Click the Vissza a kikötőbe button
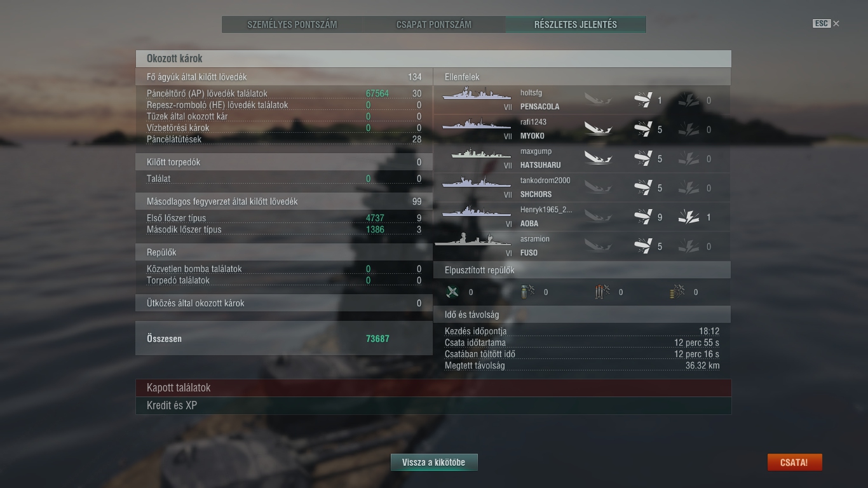The image size is (868, 488). (434, 463)
